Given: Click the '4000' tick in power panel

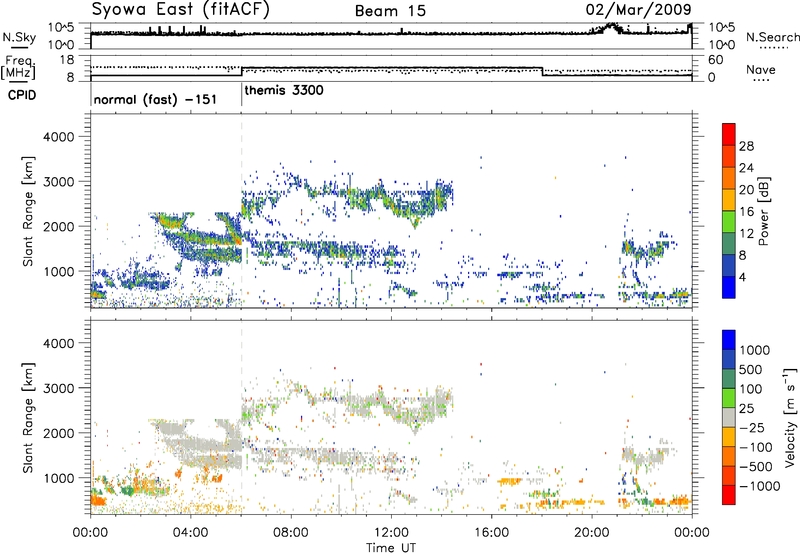Looking at the screenshot, I should (x=58, y=137).
